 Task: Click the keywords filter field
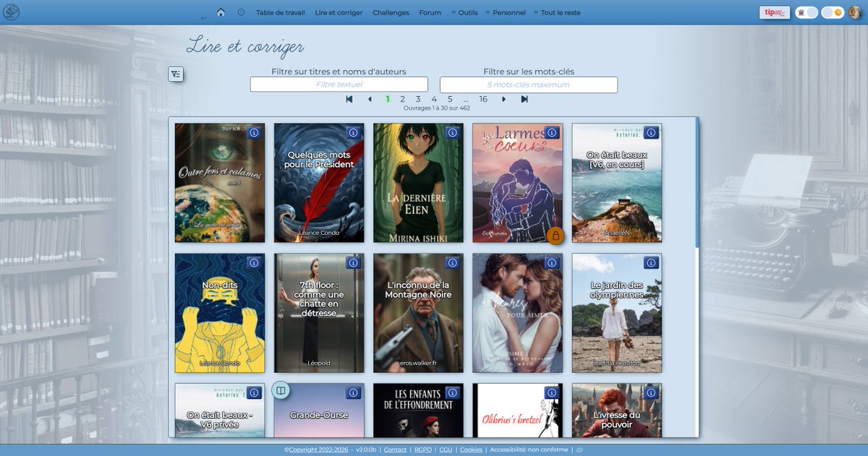pyautogui.click(x=529, y=85)
